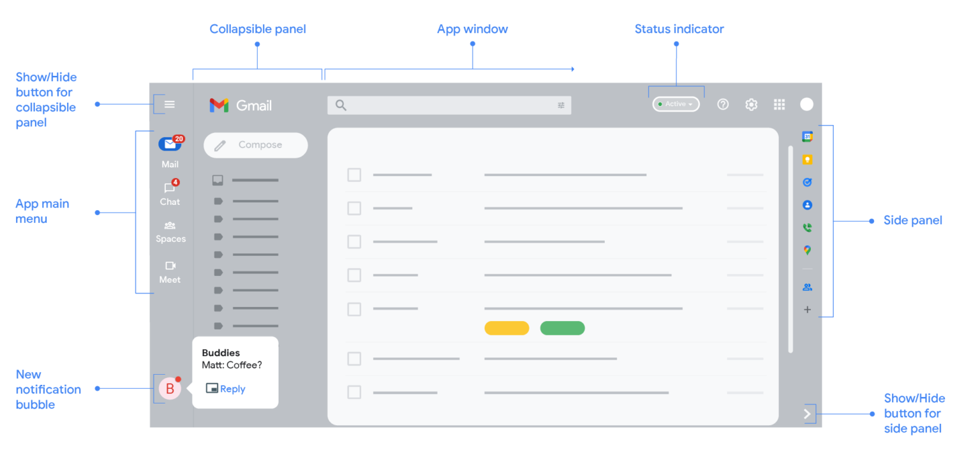This screenshot has height=452, width=980.
Task: Open Google Calendar in the side panel
Action: 807,136
